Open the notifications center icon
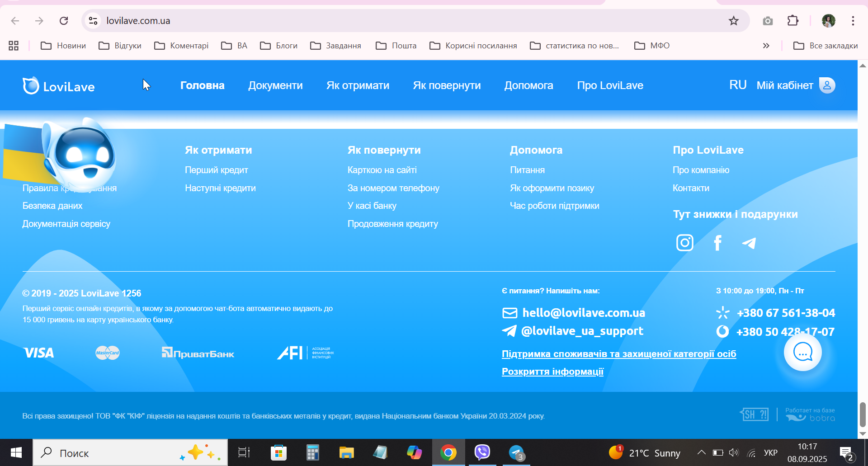This screenshot has height=466, width=868. pos(846,453)
